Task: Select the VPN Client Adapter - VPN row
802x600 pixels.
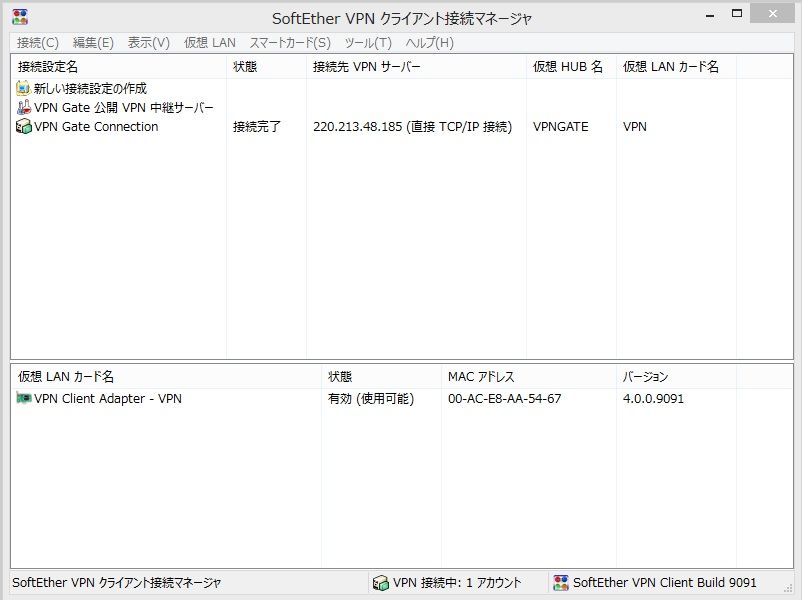Action: (110, 398)
